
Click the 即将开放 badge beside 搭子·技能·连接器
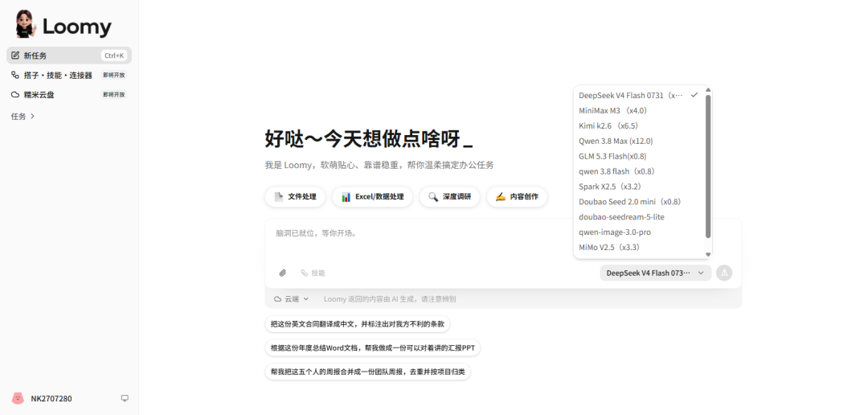click(114, 75)
